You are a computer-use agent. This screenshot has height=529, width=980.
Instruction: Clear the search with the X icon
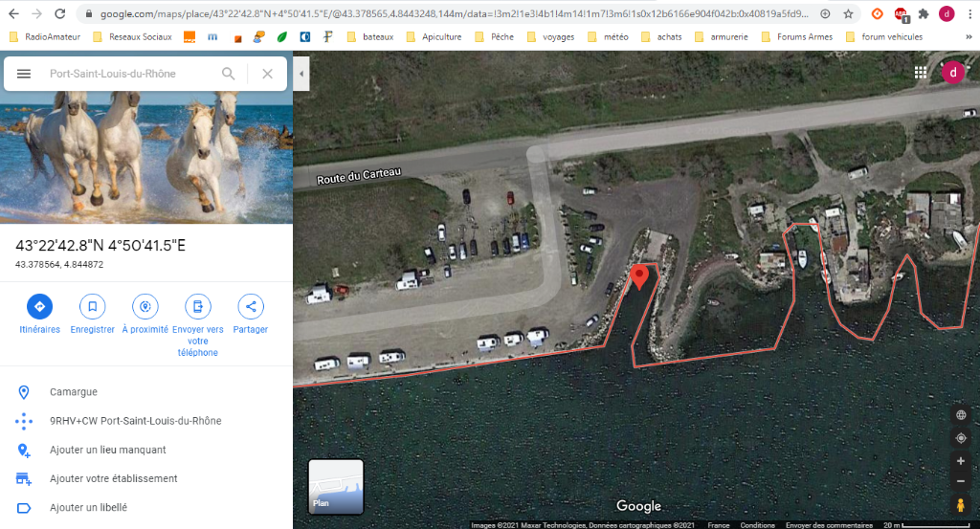tap(267, 74)
